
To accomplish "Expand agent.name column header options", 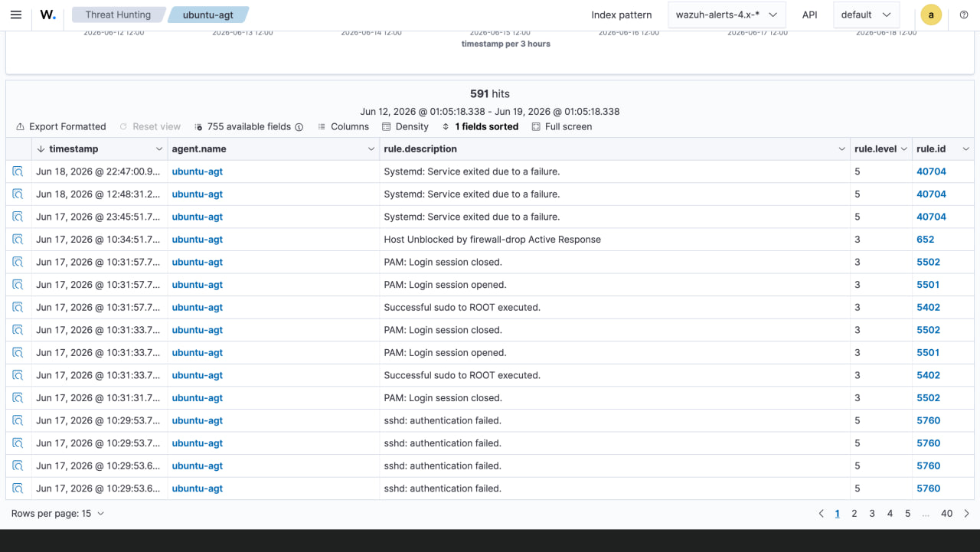I will coord(371,149).
